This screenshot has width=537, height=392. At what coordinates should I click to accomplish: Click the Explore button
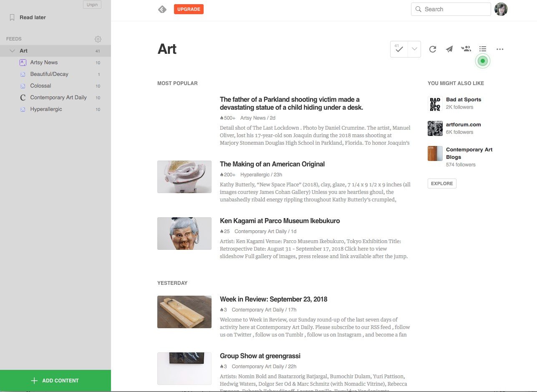[442, 183]
